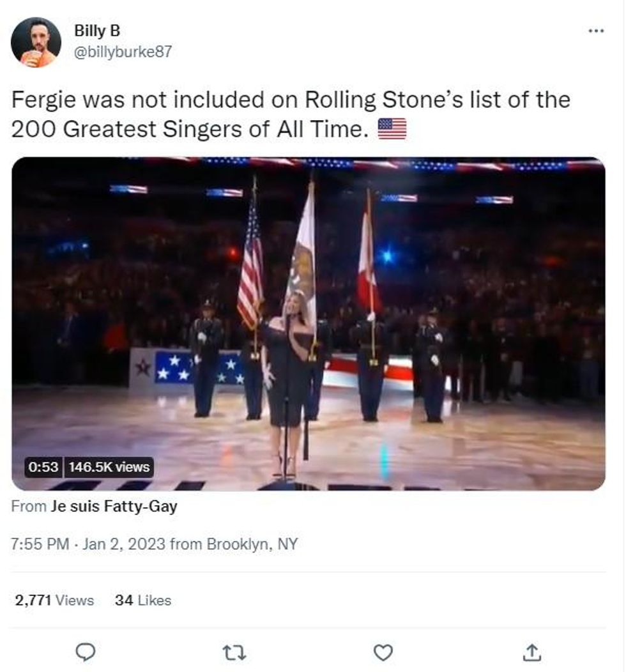Click the 0:53 video duration badge
The image size is (626, 672).
point(43,467)
